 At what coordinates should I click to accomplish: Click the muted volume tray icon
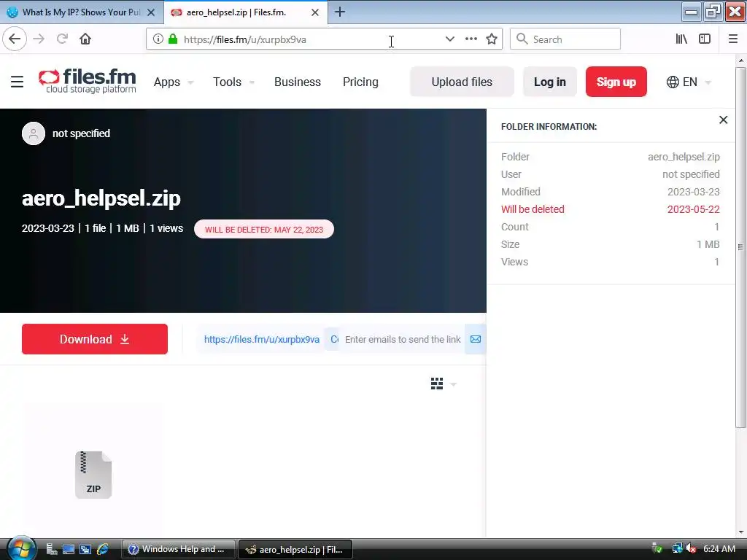pos(692,549)
